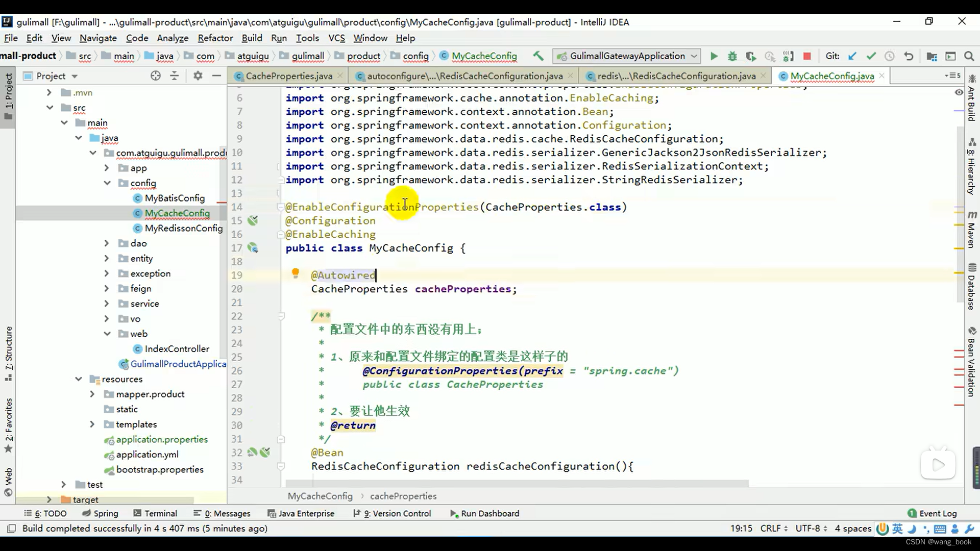Open the Run Dashboard

484,513
